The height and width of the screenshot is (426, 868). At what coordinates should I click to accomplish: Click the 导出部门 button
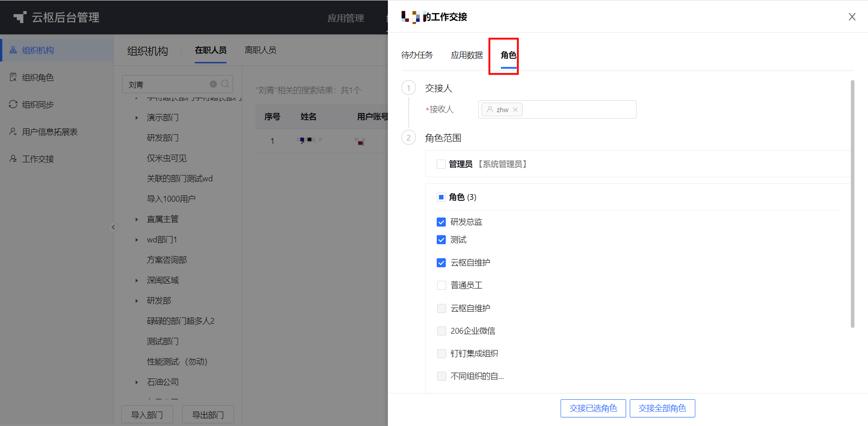tap(208, 415)
